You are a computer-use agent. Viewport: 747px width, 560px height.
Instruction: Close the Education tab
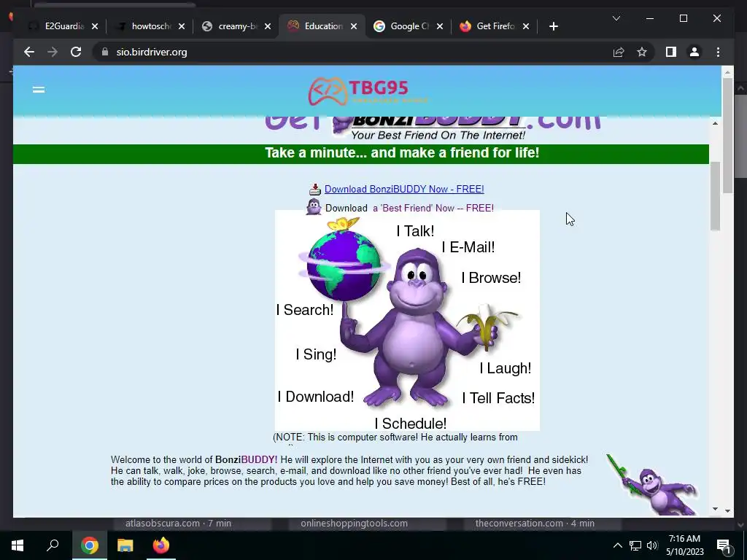[354, 26]
